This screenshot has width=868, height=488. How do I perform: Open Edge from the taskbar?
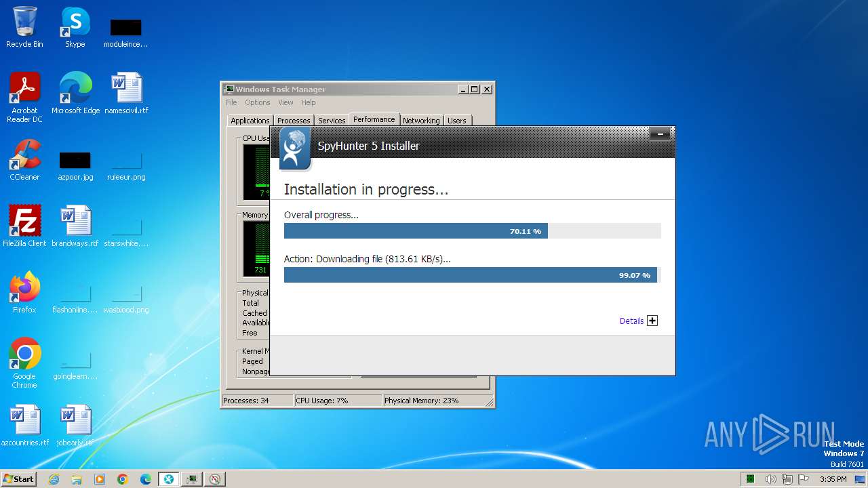coord(146,479)
